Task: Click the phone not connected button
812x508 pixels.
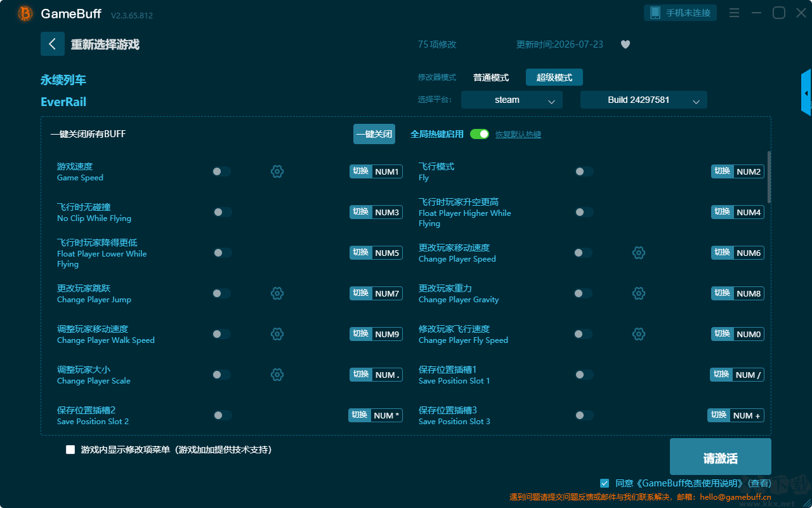Action: (x=681, y=13)
